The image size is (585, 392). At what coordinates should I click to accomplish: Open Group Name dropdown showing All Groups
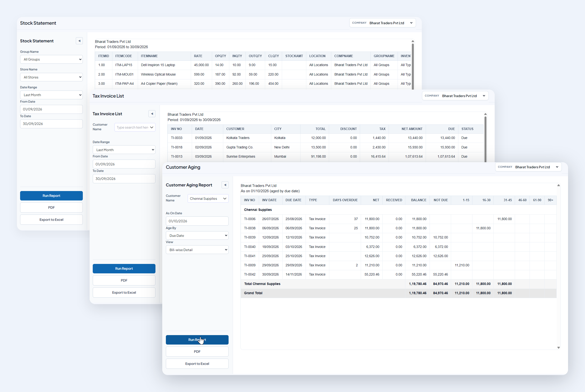pos(51,59)
